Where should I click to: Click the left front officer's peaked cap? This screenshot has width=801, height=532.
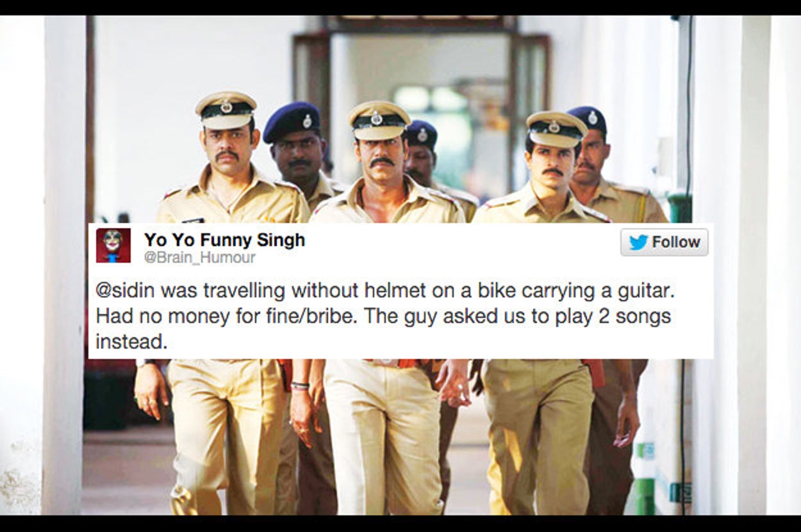tap(226, 110)
